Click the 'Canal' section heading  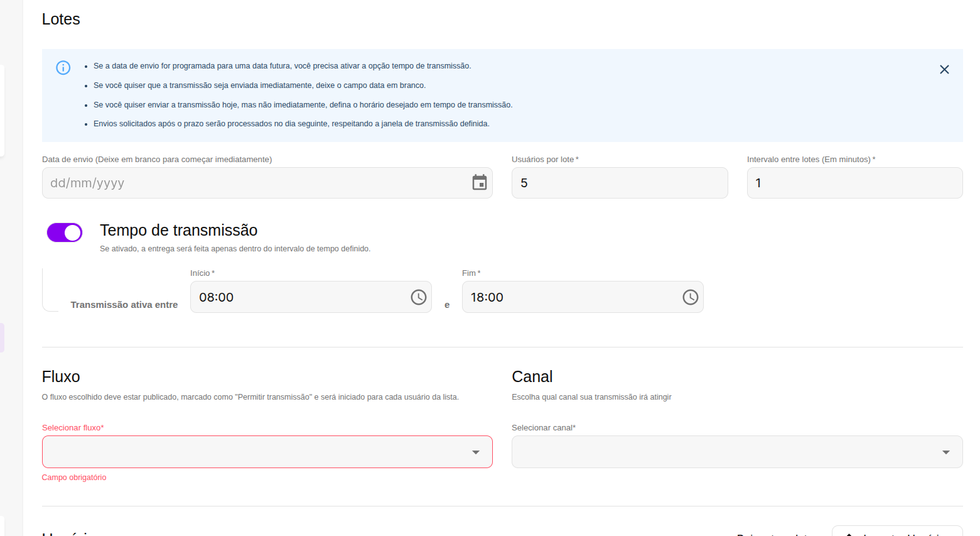click(x=532, y=376)
